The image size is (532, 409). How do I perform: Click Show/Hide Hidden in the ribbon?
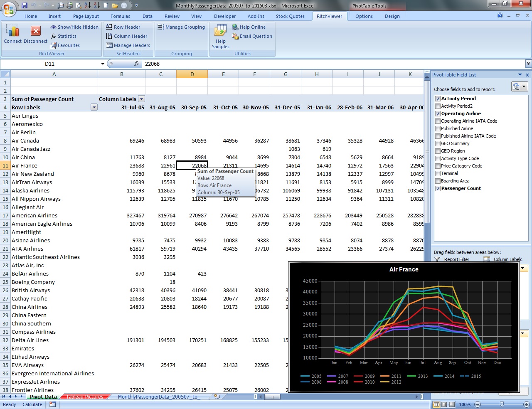74,27
